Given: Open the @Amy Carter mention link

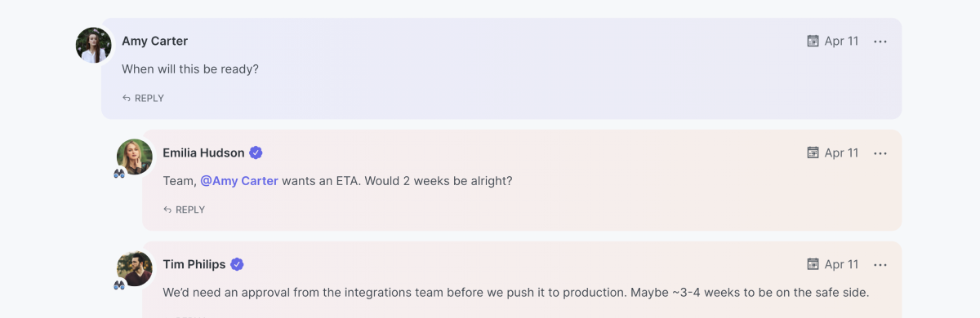Looking at the screenshot, I should coord(239,181).
